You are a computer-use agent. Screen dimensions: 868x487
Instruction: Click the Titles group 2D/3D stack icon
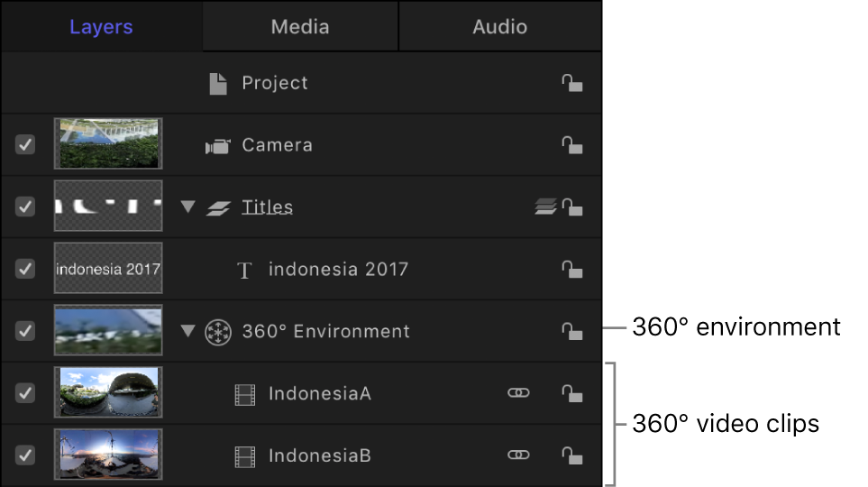(x=544, y=207)
